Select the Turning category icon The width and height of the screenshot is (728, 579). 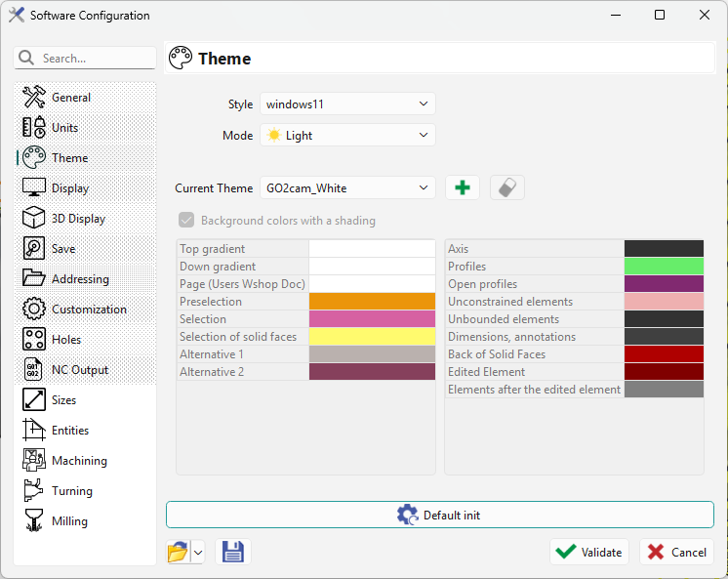point(34,491)
